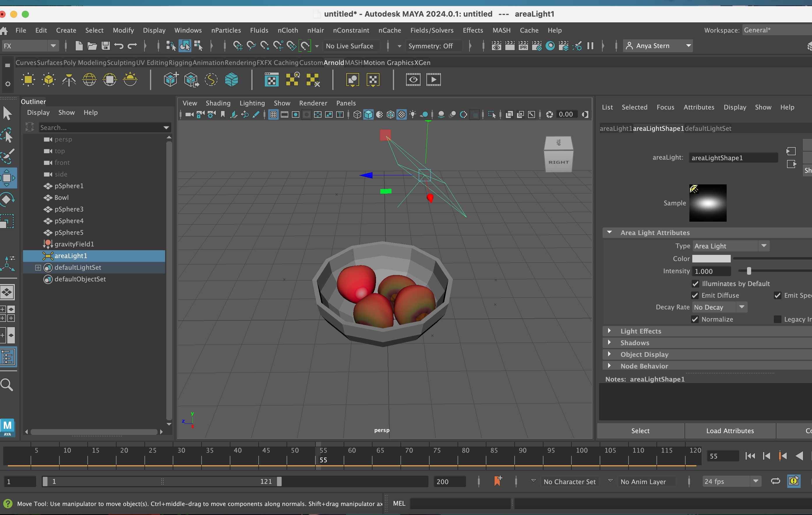Click the Undo arrow icon
Viewport: 812px width, 515px height.
pyautogui.click(x=118, y=46)
